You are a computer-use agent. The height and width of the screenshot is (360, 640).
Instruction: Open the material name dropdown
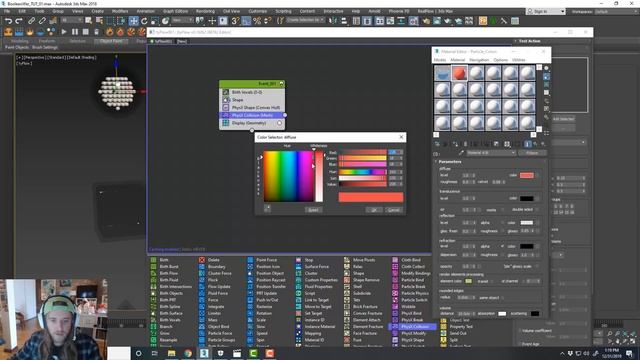491,153
